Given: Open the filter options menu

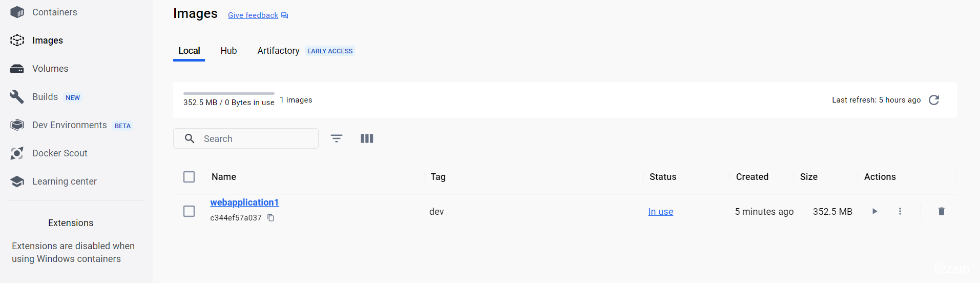Looking at the screenshot, I should (x=337, y=138).
